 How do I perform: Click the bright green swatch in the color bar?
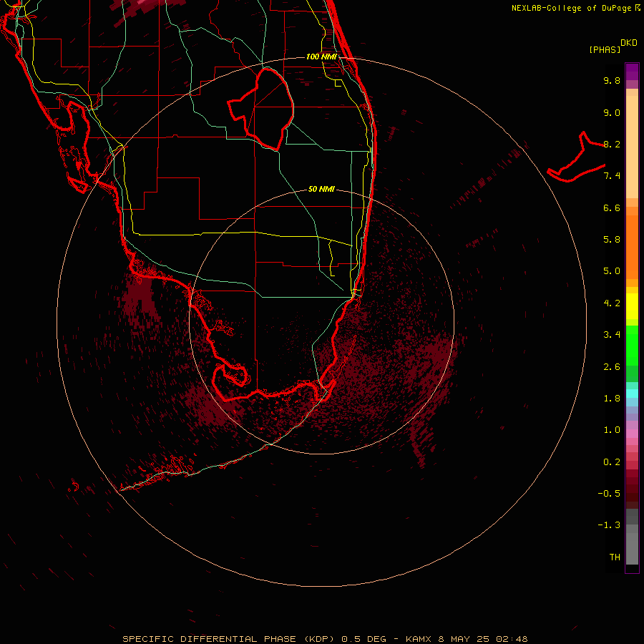click(x=632, y=345)
